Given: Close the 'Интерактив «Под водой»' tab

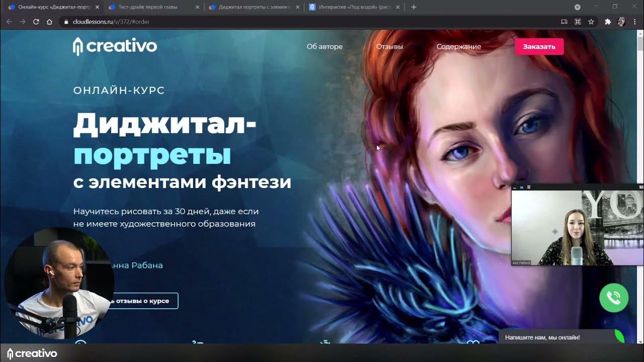Looking at the screenshot, I should 398,7.
